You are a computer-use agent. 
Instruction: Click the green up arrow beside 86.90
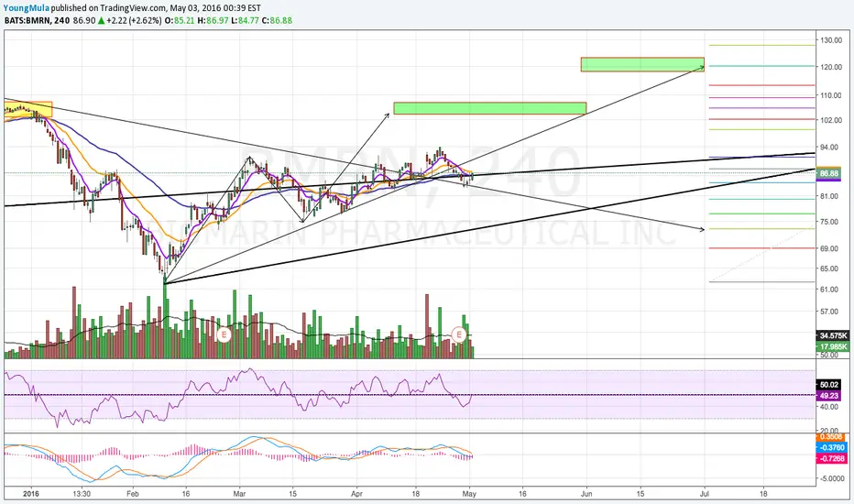click(x=101, y=21)
